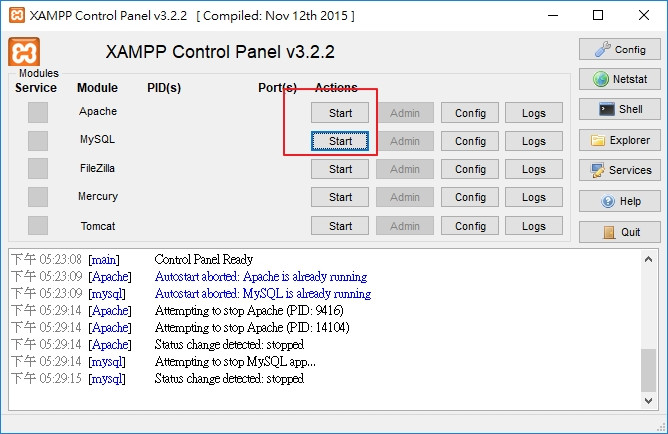
Task: Click log 'Attempting to stop Apache (PID: 9416)'
Action: (x=249, y=310)
